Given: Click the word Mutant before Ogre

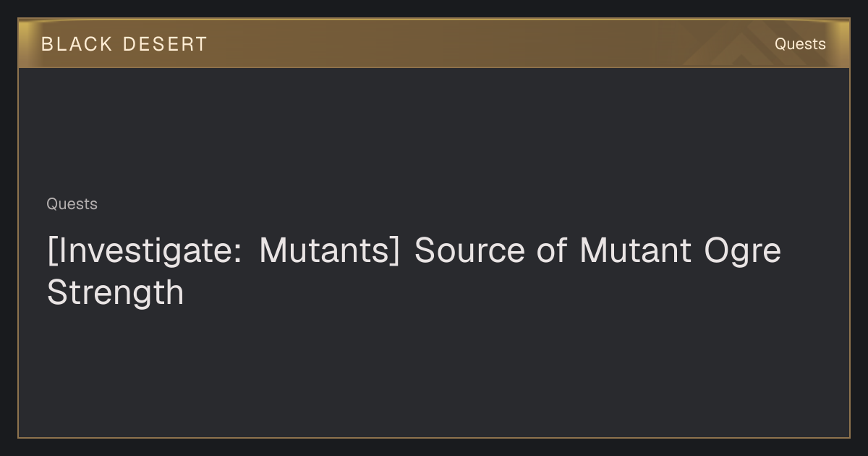Looking at the screenshot, I should (635, 250).
